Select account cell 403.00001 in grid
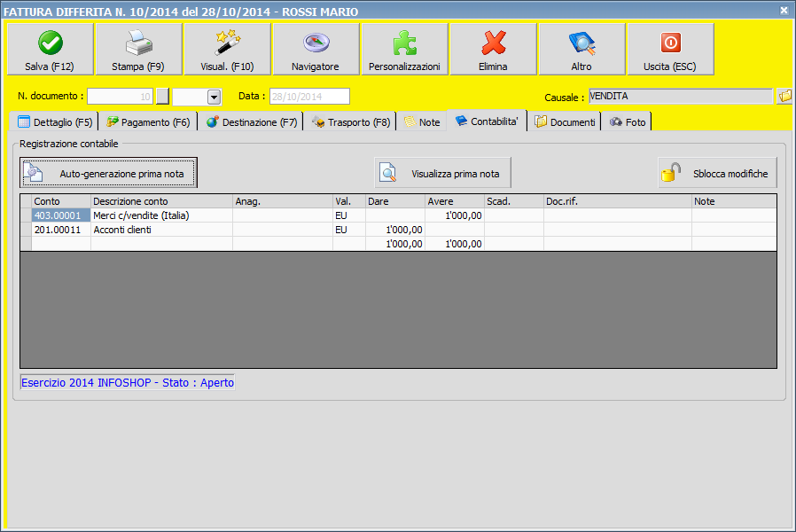The image size is (796, 532). click(60, 215)
